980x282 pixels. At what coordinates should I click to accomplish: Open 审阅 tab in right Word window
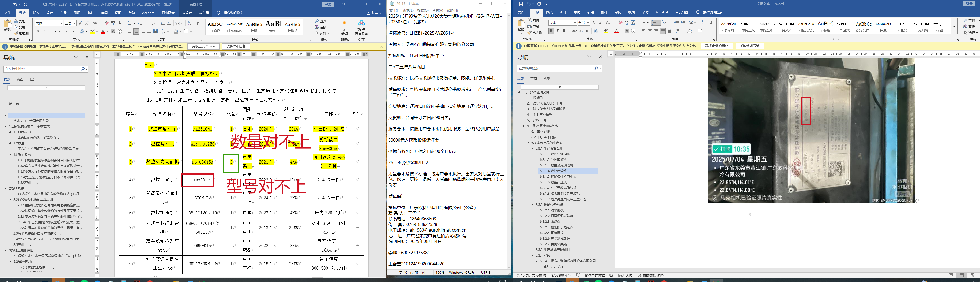point(618,12)
